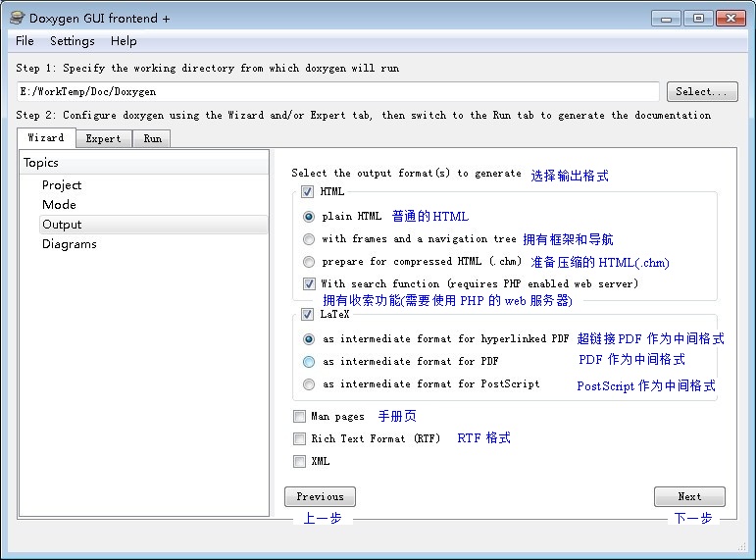Select Output in the Topics list
The image size is (756, 560).
153,225
